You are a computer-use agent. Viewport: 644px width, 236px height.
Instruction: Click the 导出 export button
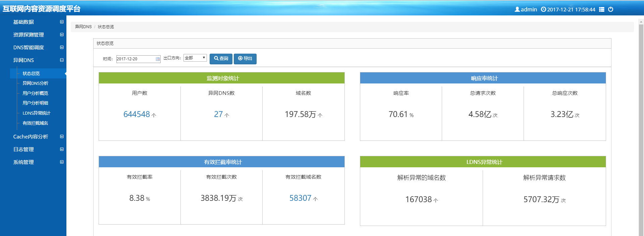pyautogui.click(x=245, y=59)
